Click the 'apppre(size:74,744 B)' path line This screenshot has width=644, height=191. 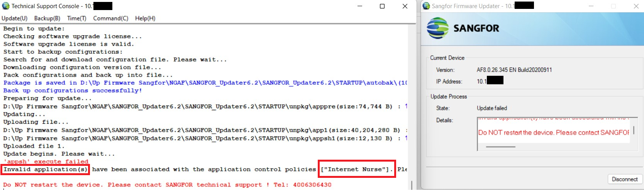(x=205, y=106)
